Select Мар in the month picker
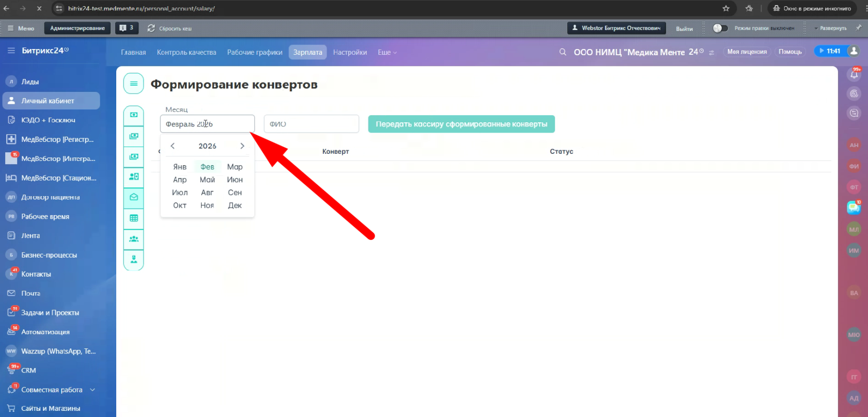Image resolution: width=868 pixels, height=417 pixels. 235,167
